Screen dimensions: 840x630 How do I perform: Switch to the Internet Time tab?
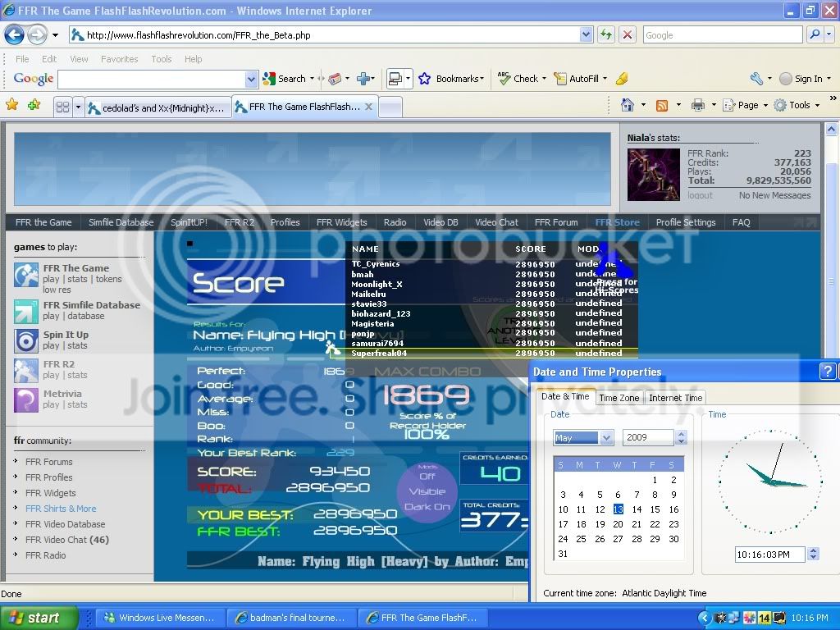tap(675, 398)
